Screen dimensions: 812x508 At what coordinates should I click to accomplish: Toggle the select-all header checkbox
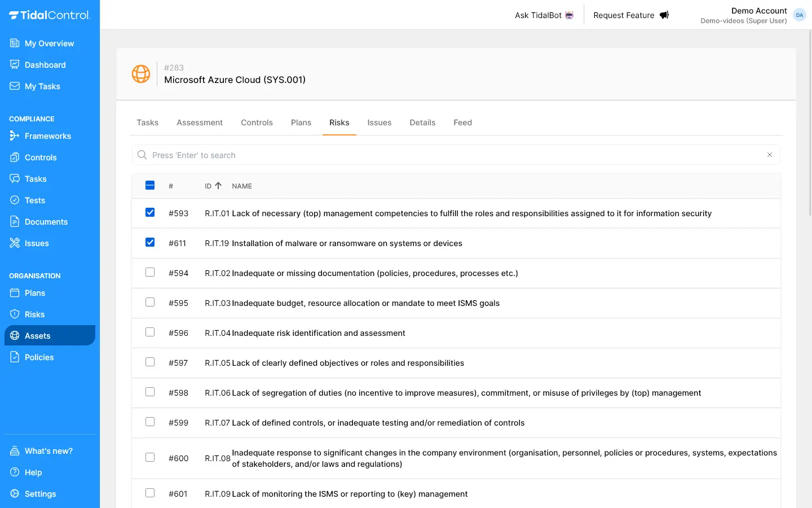click(150, 186)
